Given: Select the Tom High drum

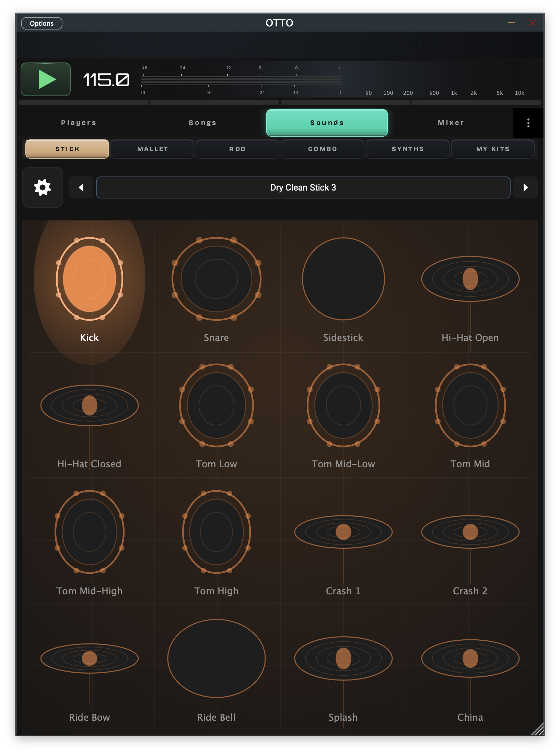Looking at the screenshot, I should pyautogui.click(x=217, y=532).
